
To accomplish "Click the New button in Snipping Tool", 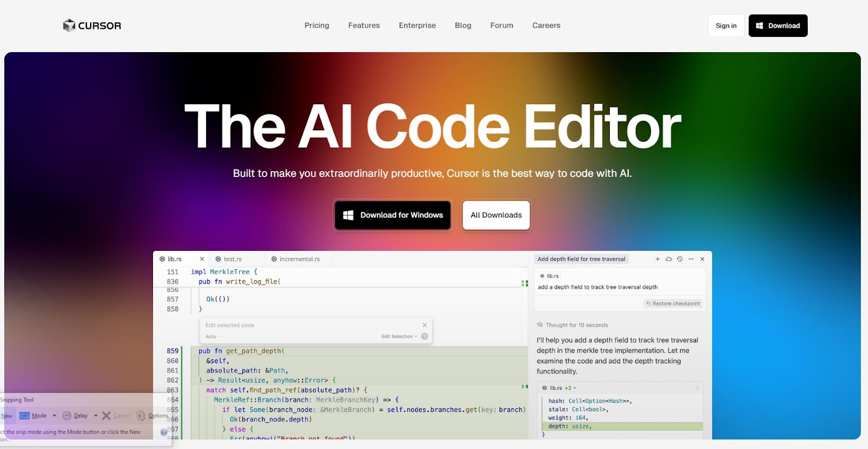I will pyautogui.click(x=7, y=416).
